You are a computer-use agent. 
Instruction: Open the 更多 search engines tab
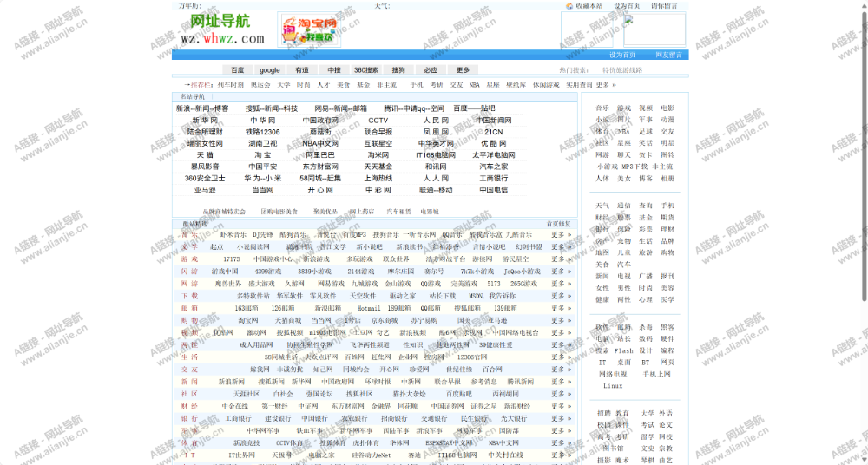[463, 69]
